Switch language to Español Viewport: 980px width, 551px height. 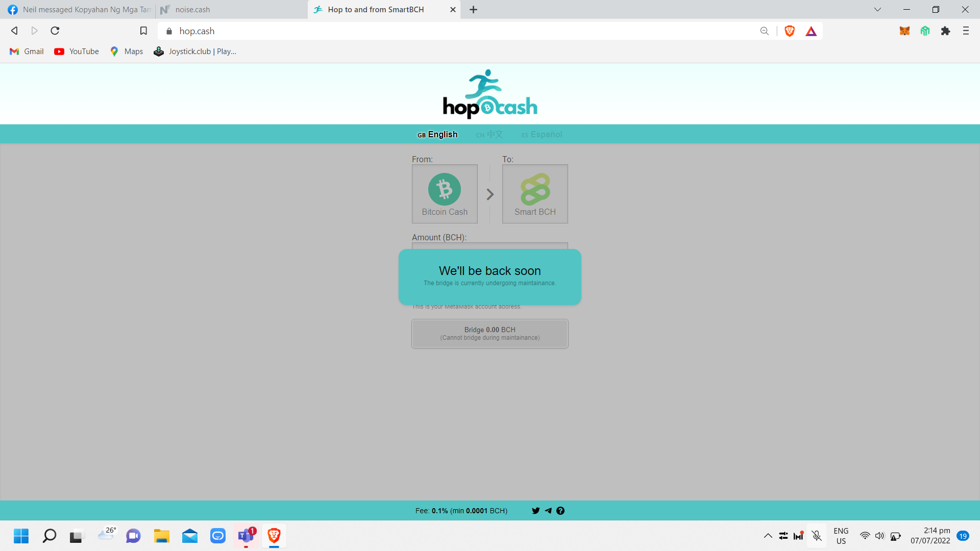point(542,135)
